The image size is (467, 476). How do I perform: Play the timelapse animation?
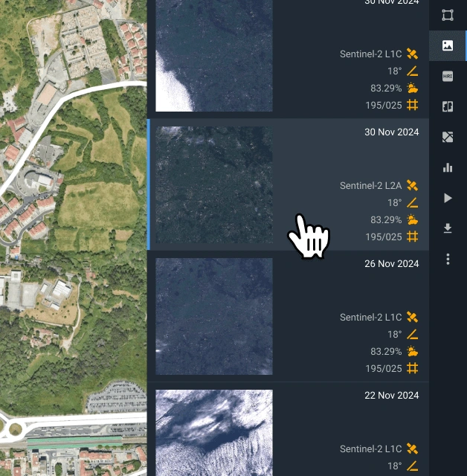(448, 198)
